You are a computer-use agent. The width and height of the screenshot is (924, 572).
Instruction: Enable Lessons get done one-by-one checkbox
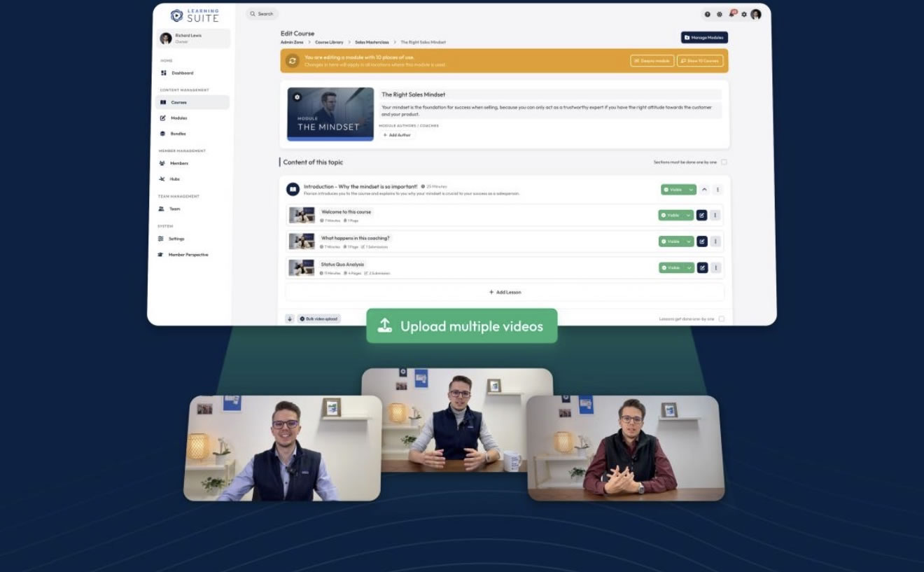722,319
